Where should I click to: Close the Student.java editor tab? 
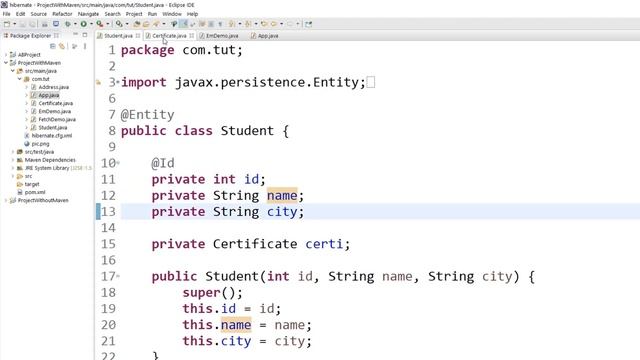click(138, 36)
